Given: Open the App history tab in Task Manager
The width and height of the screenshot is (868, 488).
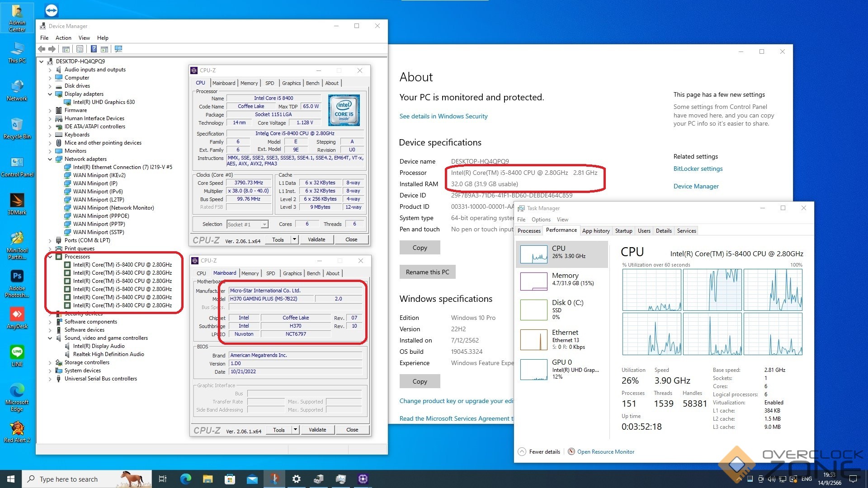Looking at the screenshot, I should tap(595, 231).
